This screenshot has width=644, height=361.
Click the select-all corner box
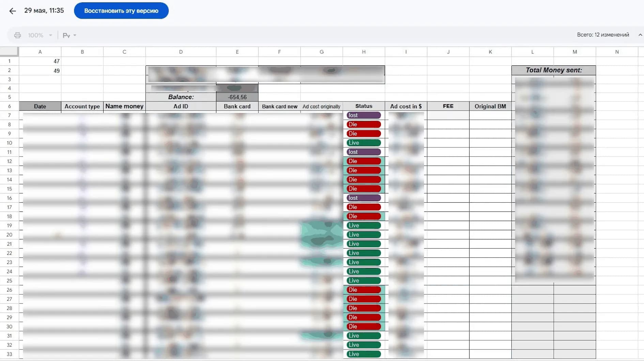coord(9,51)
